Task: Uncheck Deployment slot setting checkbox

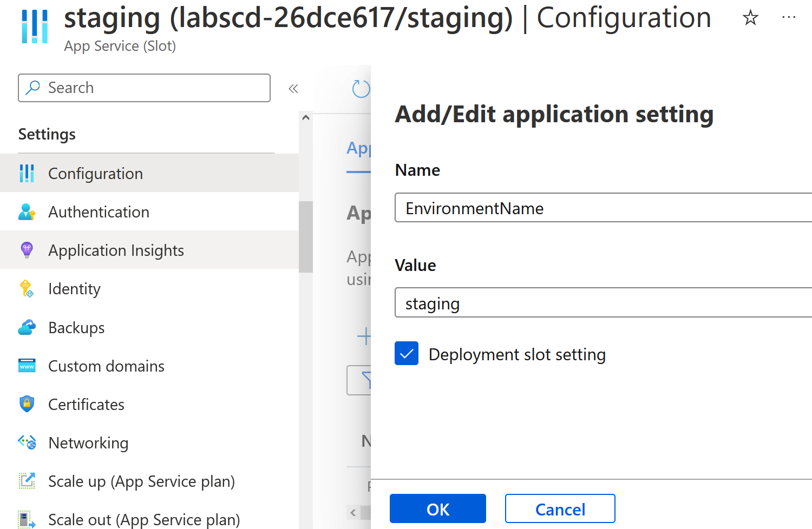Action: (x=407, y=353)
